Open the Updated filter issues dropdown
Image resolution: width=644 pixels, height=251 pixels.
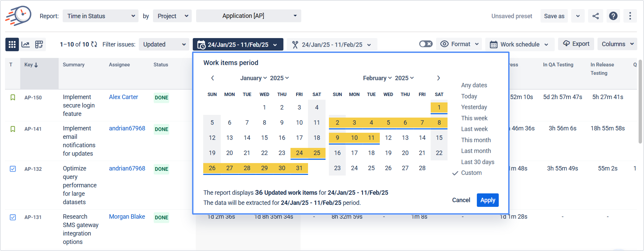pyautogui.click(x=164, y=44)
